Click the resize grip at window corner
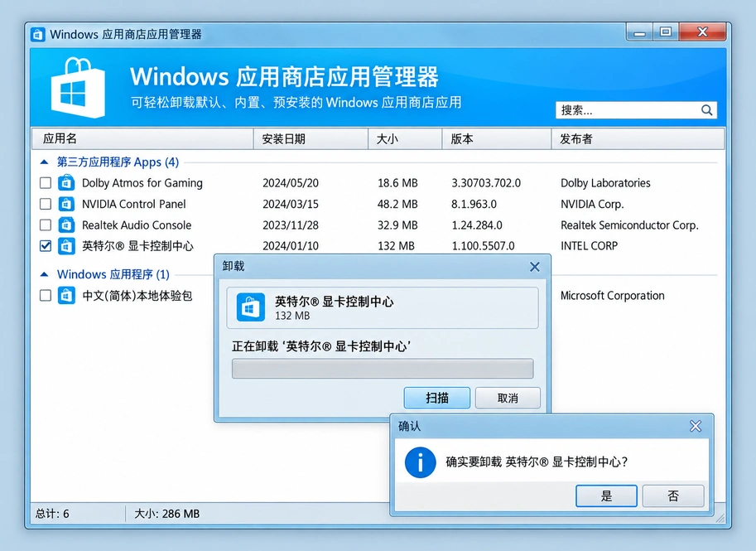The width and height of the screenshot is (756, 551). [x=720, y=519]
